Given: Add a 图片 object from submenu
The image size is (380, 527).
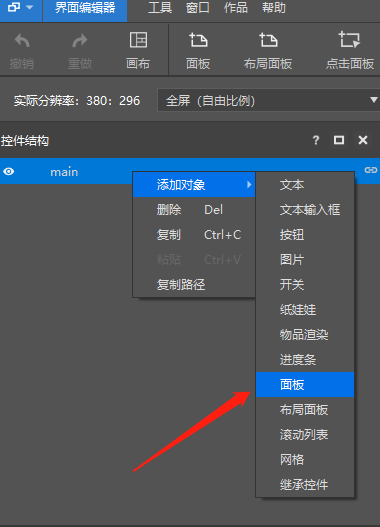Looking at the screenshot, I should [305, 259].
